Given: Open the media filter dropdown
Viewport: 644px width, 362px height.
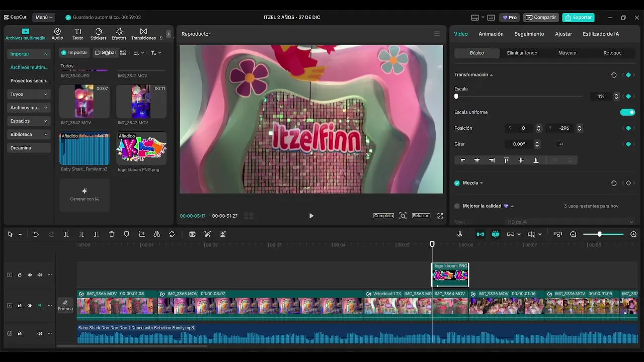Looking at the screenshot, I should pyautogui.click(x=156, y=53).
